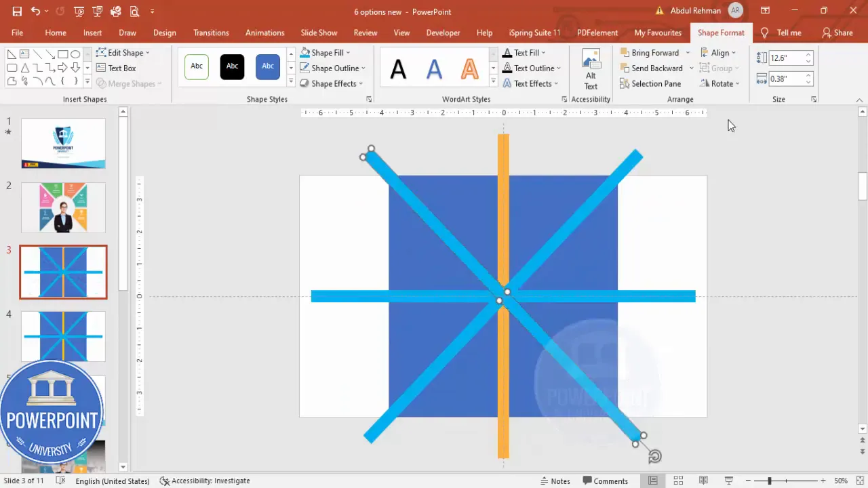This screenshot has width=868, height=488.
Task: Choose the arrow line shape in the gallery
Action: pyautogui.click(x=50, y=54)
